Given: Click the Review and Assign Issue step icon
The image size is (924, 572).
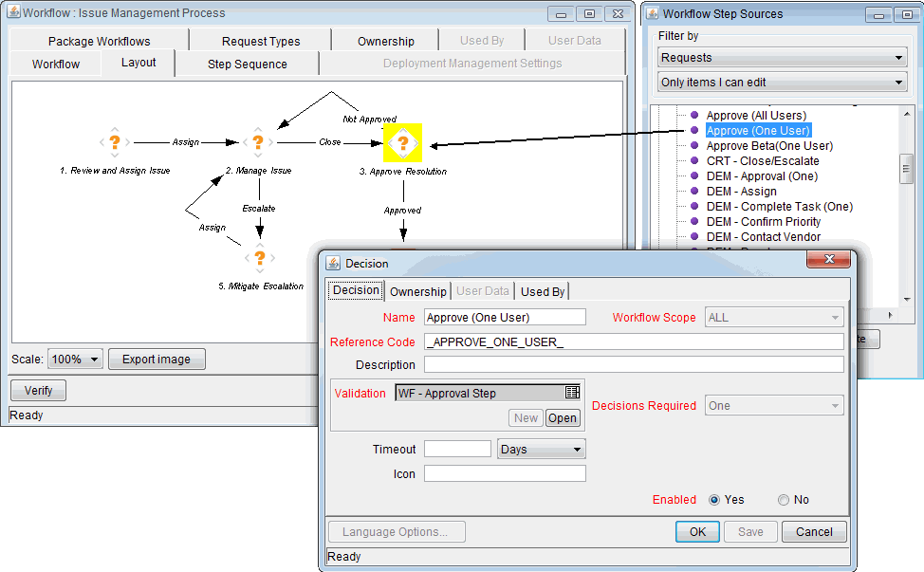Looking at the screenshot, I should 114,142.
